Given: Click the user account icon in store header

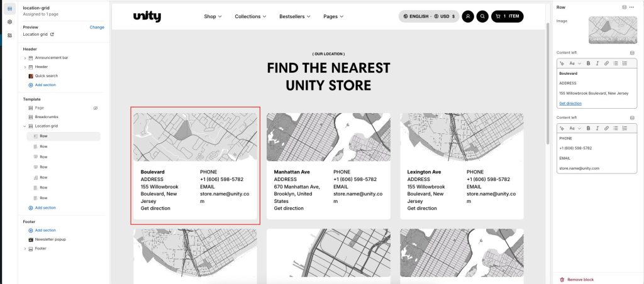Looking at the screenshot, I should pos(468,16).
